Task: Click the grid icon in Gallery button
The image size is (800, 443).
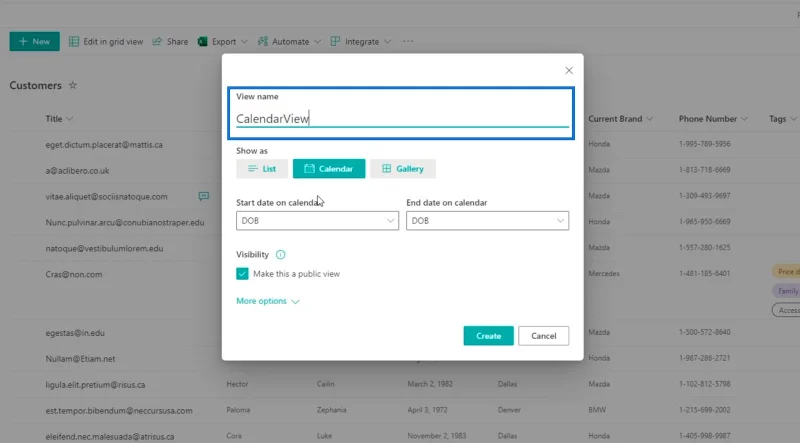Action: point(387,169)
